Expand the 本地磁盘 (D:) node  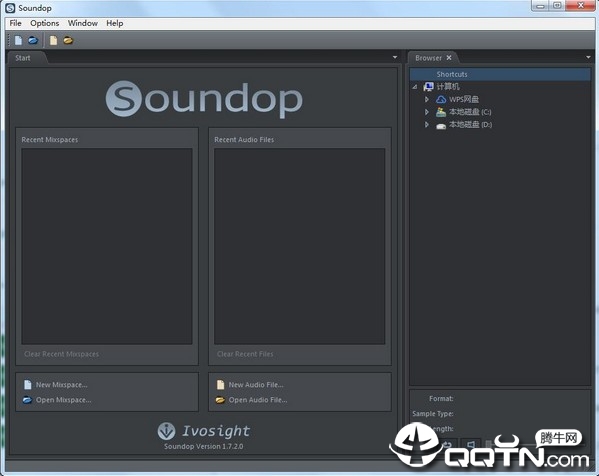pos(427,125)
